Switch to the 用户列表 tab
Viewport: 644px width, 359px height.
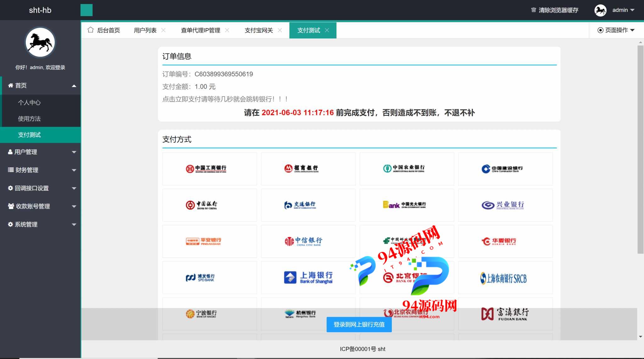[x=145, y=30]
